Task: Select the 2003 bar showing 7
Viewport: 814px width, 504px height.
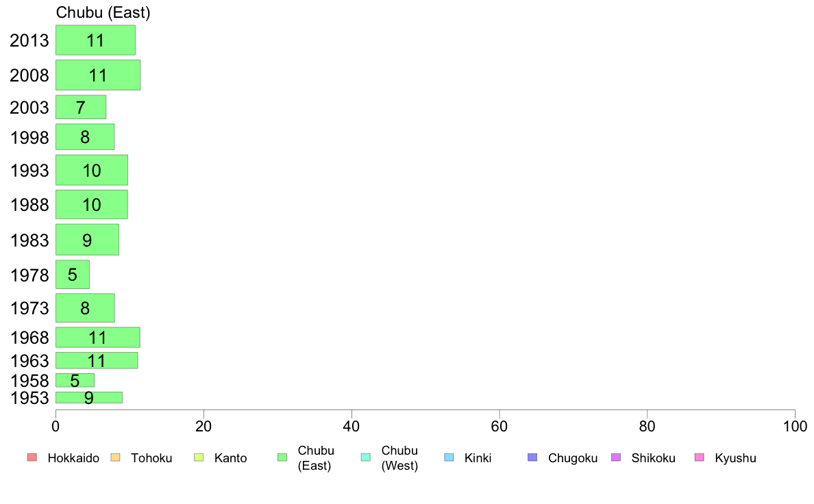Action: [81, 107]
